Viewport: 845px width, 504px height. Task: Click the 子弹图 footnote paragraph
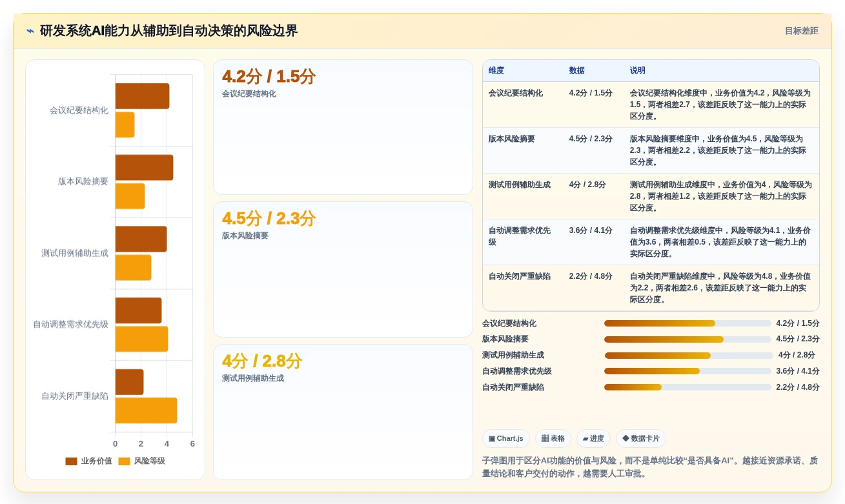coord(651,467)
